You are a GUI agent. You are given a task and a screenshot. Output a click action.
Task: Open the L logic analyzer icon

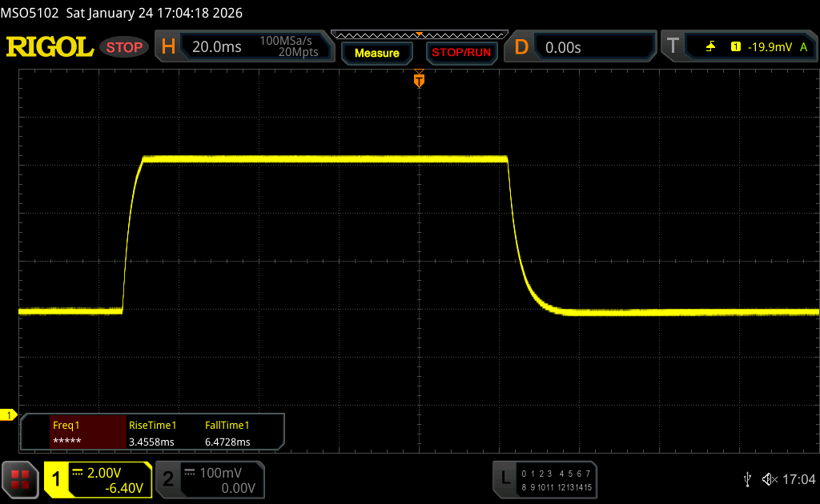(x=505, y=478)
